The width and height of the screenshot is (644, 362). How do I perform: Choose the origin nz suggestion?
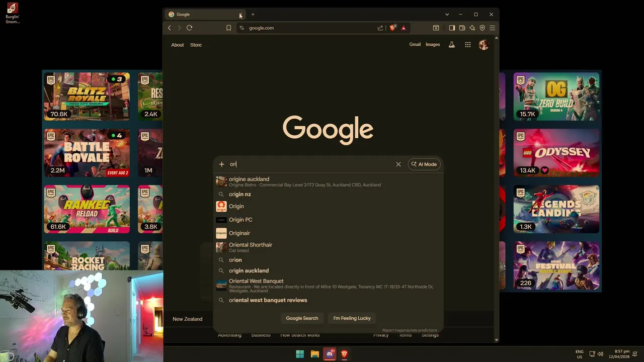(328, 194)
